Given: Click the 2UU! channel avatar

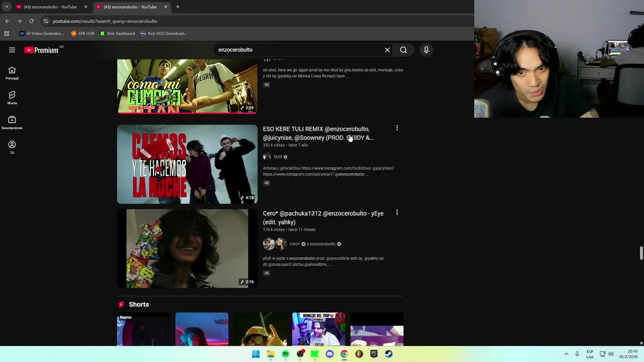Looking at the screenshot, I should coord(267,157).
